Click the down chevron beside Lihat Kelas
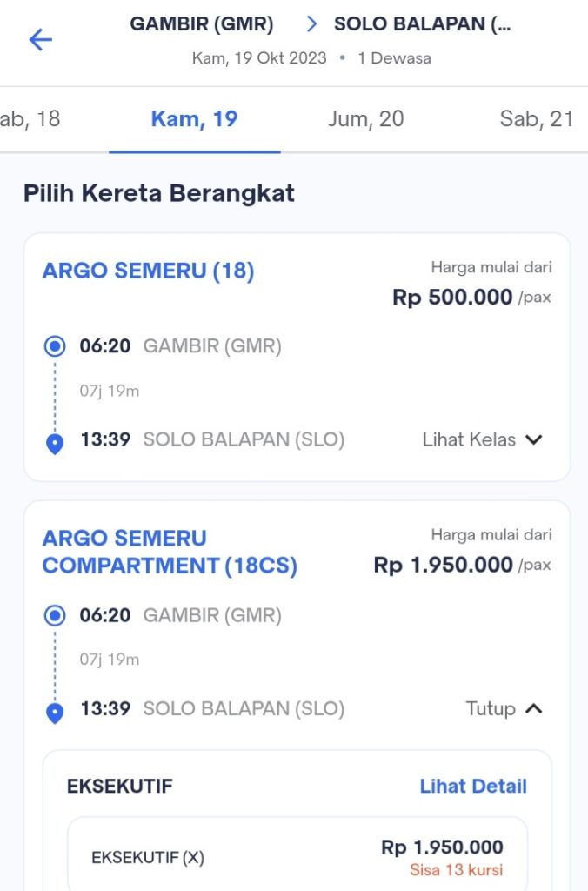Screen dimensions: 588x891 tap(534, 439)
